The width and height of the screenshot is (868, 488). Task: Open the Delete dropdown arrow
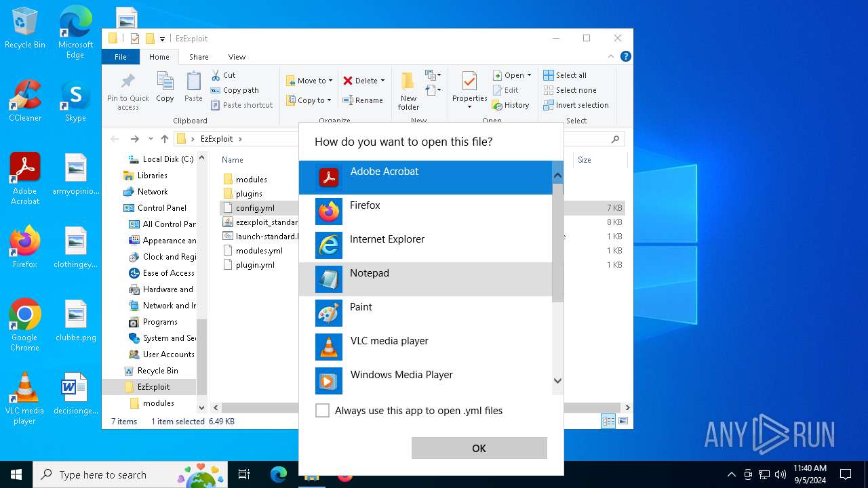pyautogui.click(x=382, y=81)
